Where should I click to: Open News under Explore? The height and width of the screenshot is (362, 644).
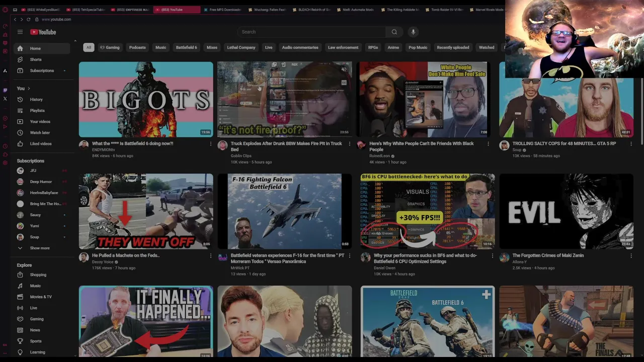click(43, 330)
